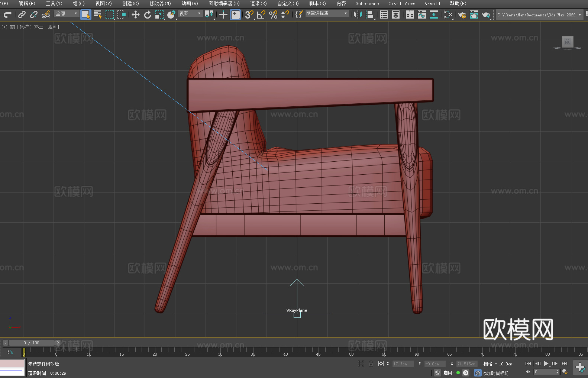Open the Time Configuration dialog icon
The image size is (588, 378).
565,372
